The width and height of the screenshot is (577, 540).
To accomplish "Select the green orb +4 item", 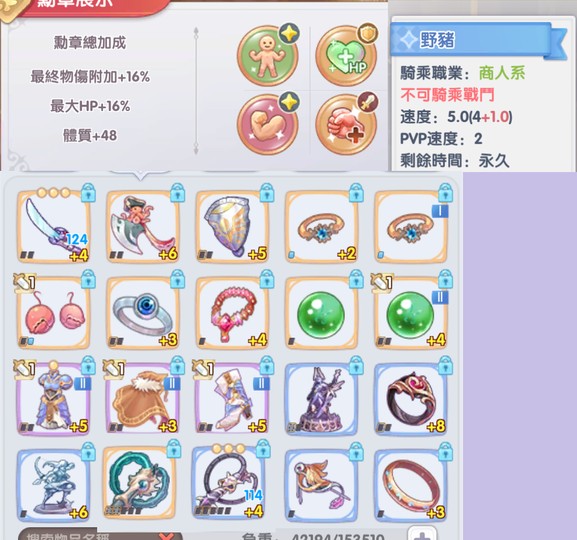I will click(411, 313).
